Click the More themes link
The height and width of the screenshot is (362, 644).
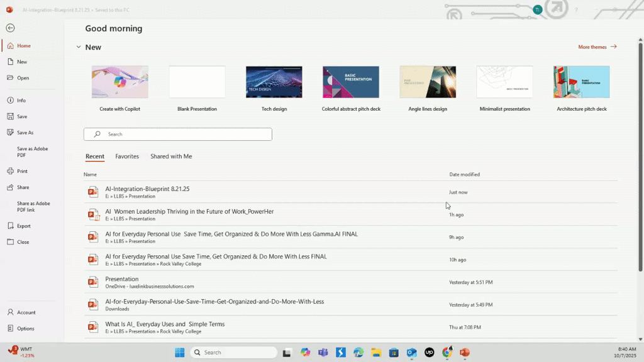click(x=592, y=47)
